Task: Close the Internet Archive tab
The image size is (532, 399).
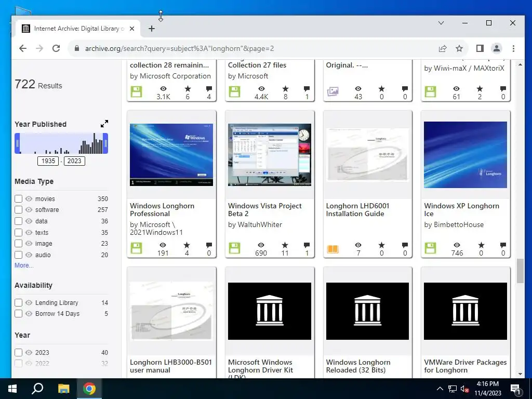Action: pos(132,29)
